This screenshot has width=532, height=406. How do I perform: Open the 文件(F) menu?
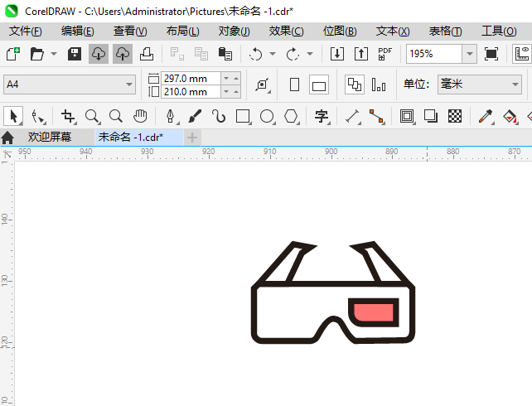(x=26, y=31)
